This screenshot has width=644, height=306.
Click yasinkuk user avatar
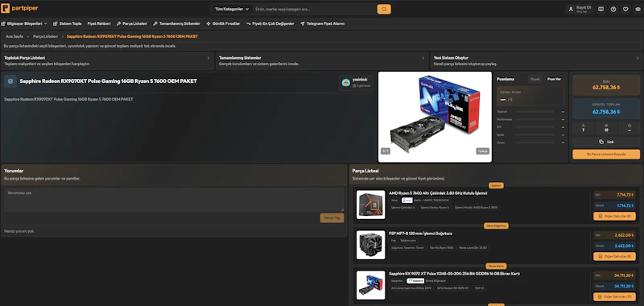(346, 83)
